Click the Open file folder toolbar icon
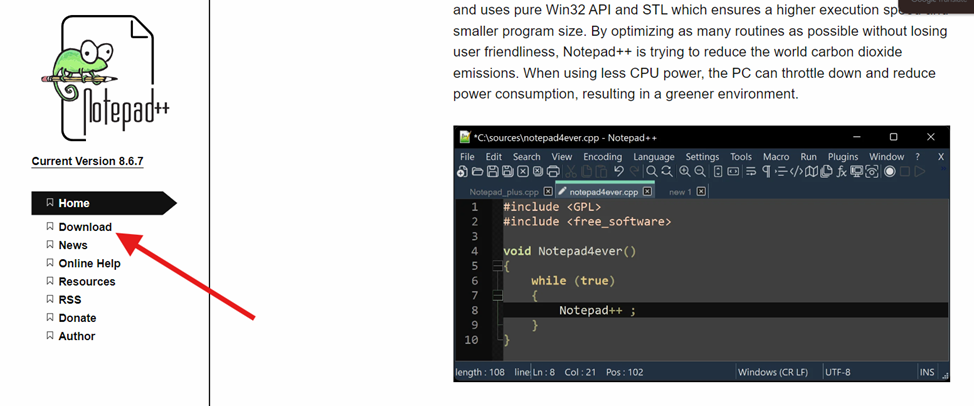Image resolution: width=974 pixels, height=406 pixels. 478,171
